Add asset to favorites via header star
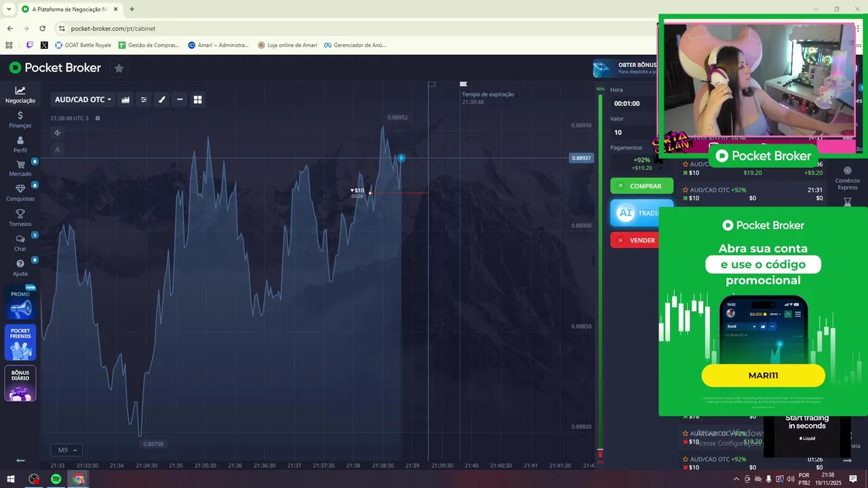 [x=119, y=68]
